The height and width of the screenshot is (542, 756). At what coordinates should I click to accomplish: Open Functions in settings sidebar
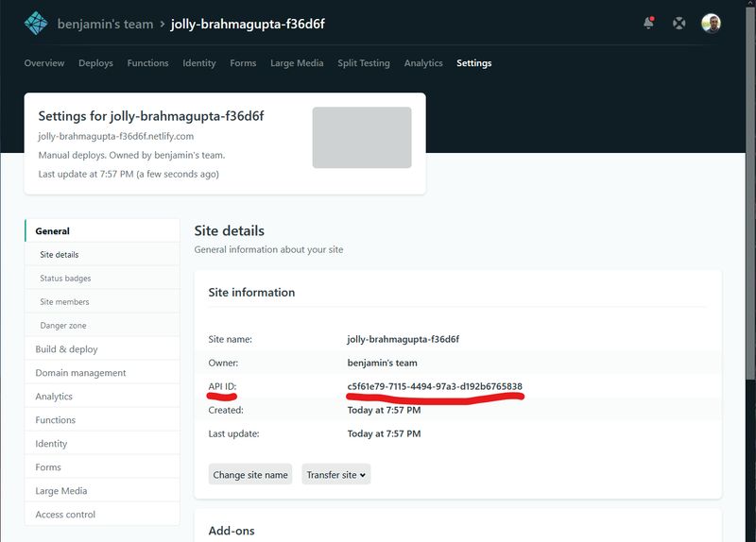[x=102, y=419]
